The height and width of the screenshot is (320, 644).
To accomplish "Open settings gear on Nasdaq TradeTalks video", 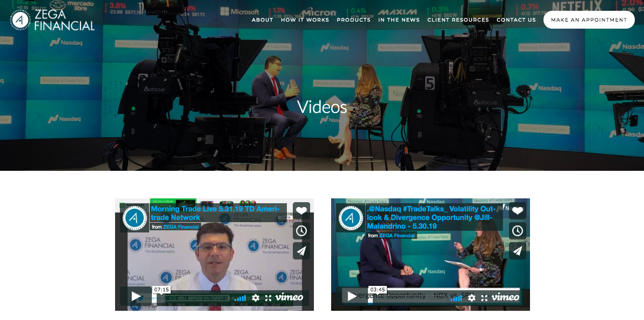I will pos(472,298).
